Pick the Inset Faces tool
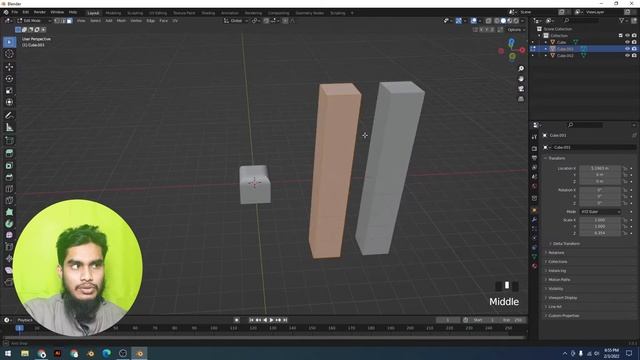This screenshot has height=360, width=640. coord(9,165)
